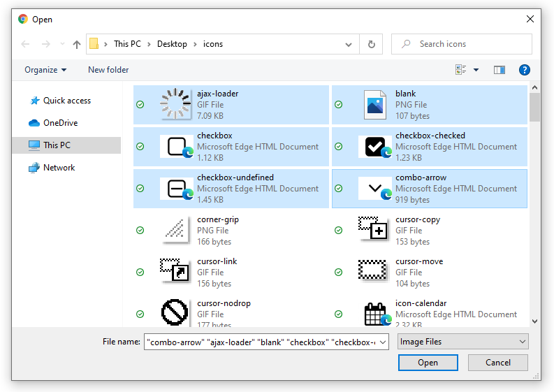Expand the chevron after This PC in the path
Image resolution: width=554 pixels, height=392 pixels.
tap(149, 44)
